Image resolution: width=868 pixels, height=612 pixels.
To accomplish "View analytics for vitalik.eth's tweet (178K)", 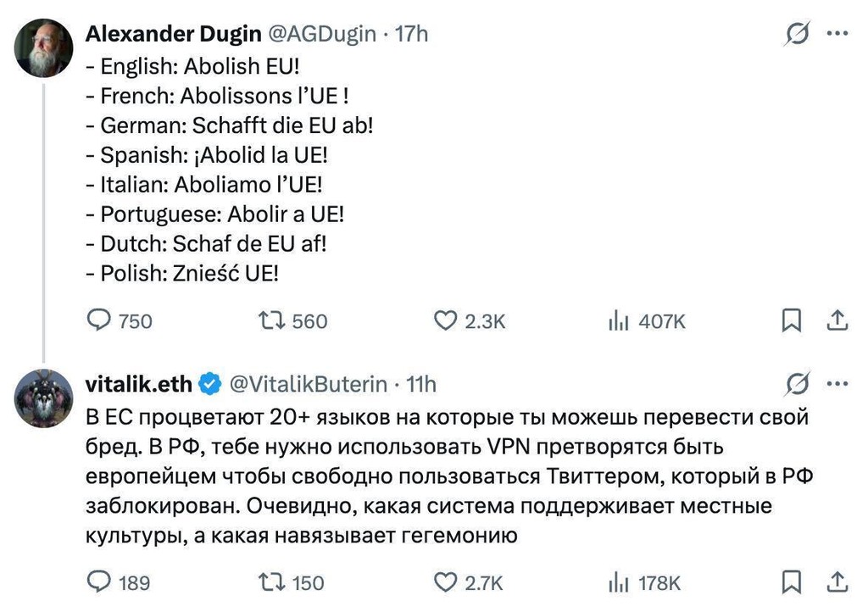I will [x=618, y=582].
